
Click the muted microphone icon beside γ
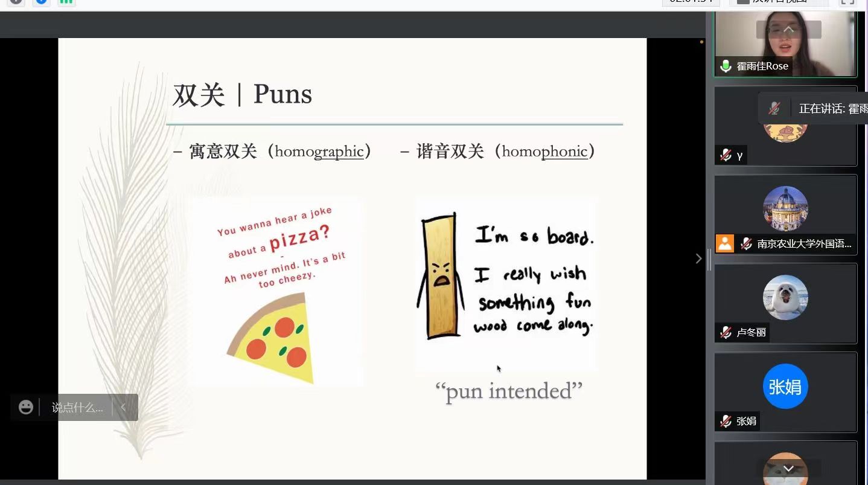pyautogui.click(x=726, y=155)
